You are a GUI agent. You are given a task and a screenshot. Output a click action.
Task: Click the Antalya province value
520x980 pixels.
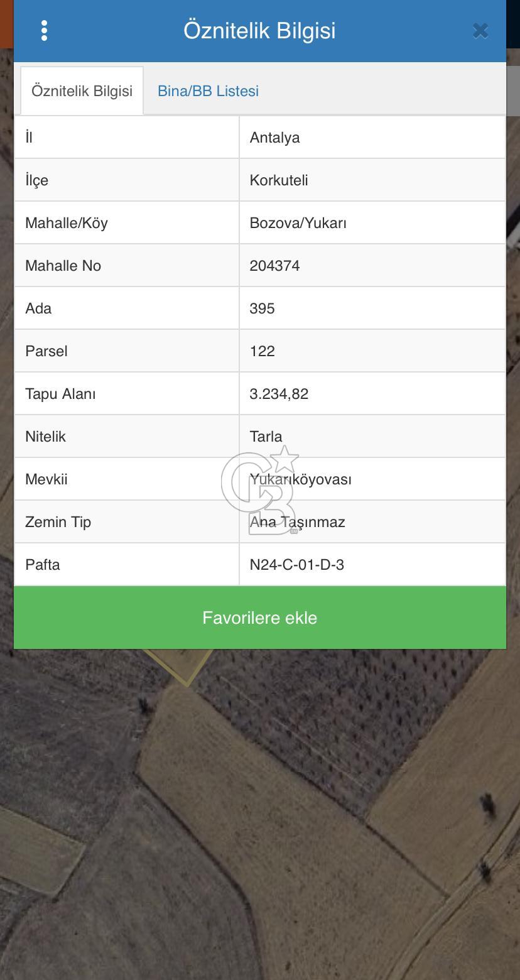tap(274, 138)
